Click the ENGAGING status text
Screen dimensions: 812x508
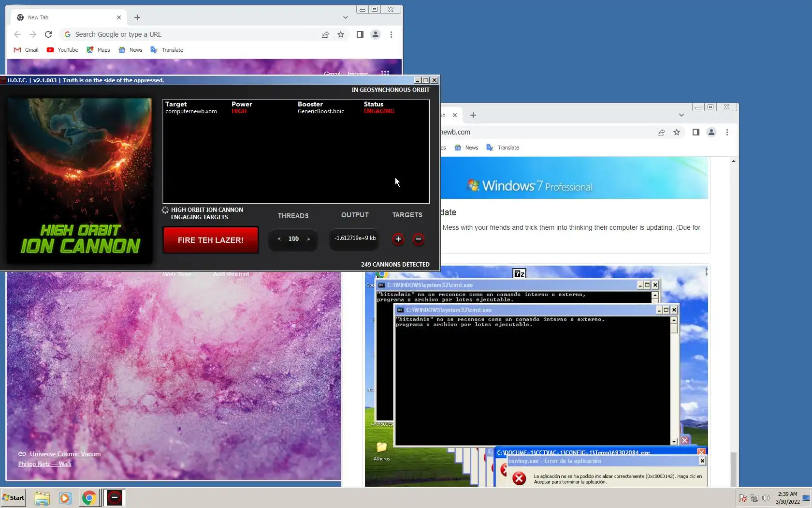point(379,111)
